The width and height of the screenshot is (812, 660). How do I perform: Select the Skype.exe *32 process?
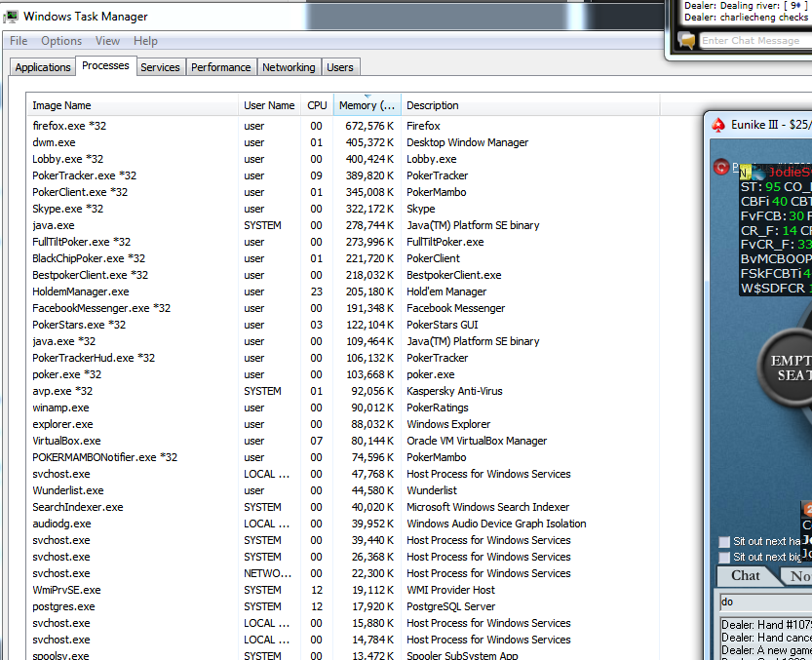tap(343, 209)
